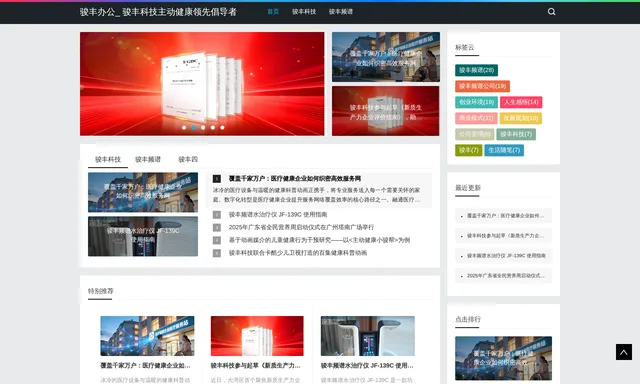Click the olive 骏丰(7) tag

click(469, 150)
